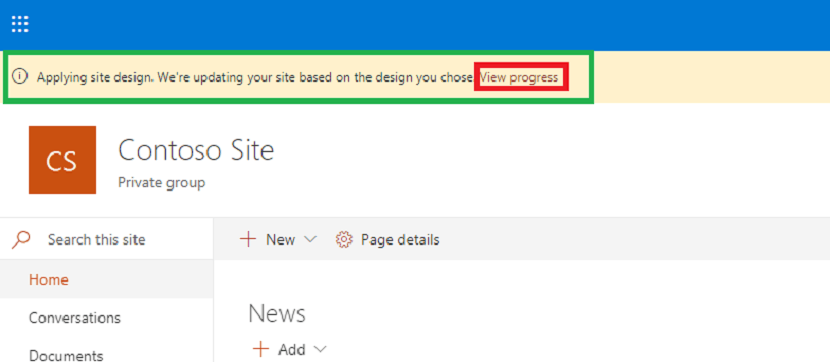The height and width of the screenshot is (363, 831).
Task: Click the Page details button label
Action: (400, 240)
